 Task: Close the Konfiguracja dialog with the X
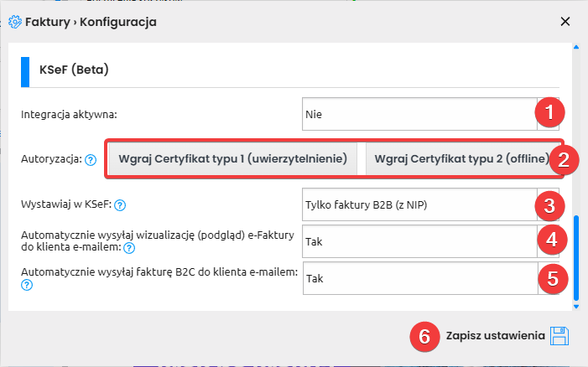565,21
